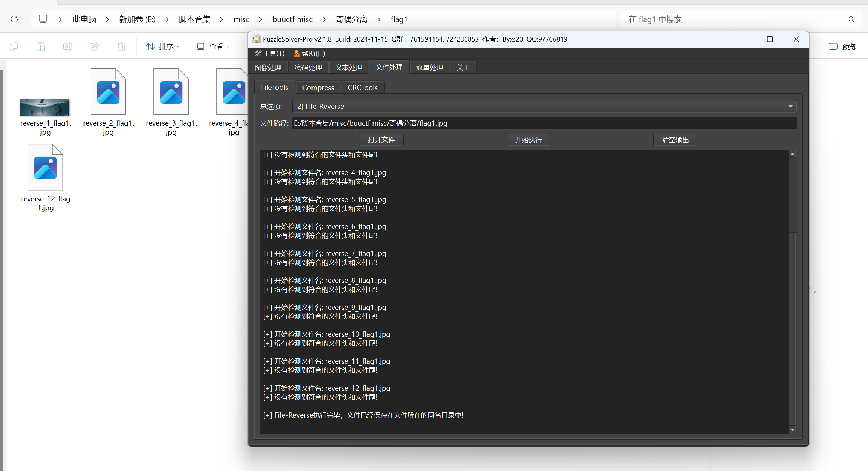Click the This PC monitor icon in breadcrumb

[x=43, y=19]
